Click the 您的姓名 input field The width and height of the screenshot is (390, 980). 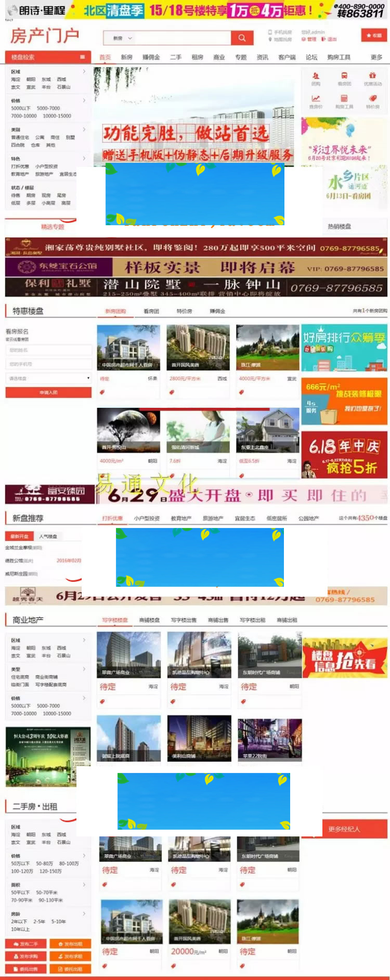pyautogui.click(x=48, y=350)
